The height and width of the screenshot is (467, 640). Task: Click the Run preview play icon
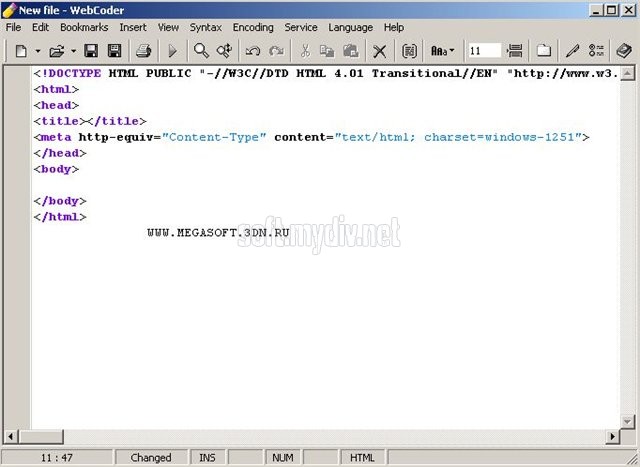[172, 50]
